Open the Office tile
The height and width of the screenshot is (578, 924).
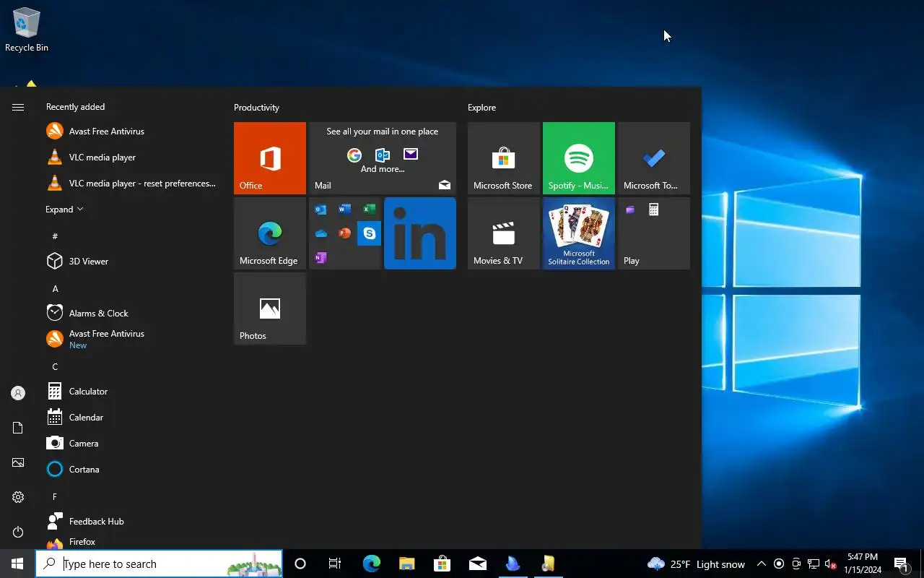click(270, 158)
